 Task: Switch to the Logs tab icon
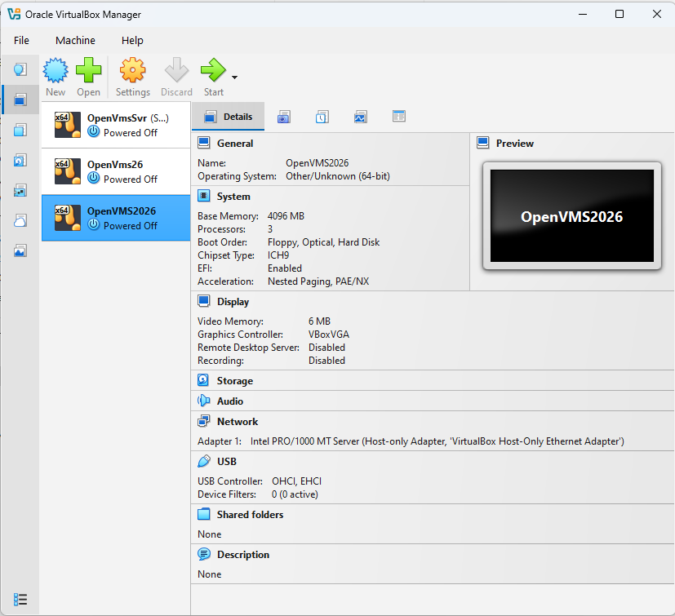coord(322,117)
